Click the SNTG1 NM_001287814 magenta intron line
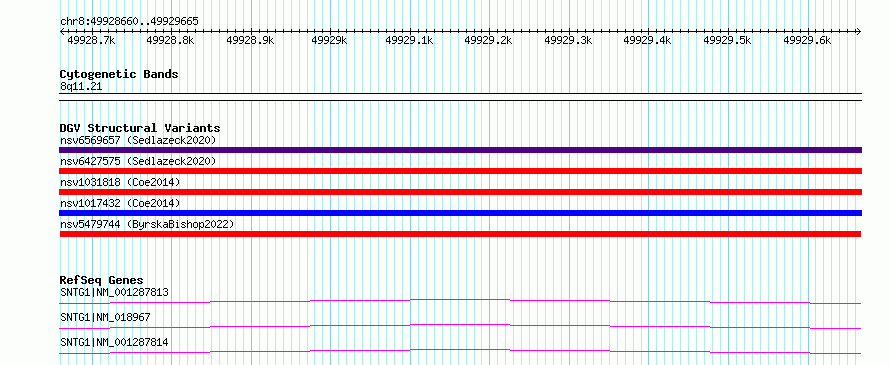 460,351
